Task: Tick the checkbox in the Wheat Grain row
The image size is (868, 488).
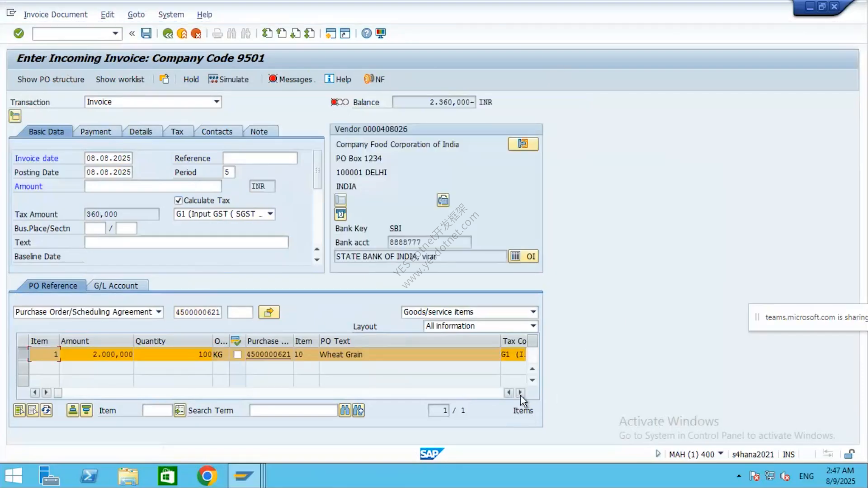Action: 237,355
